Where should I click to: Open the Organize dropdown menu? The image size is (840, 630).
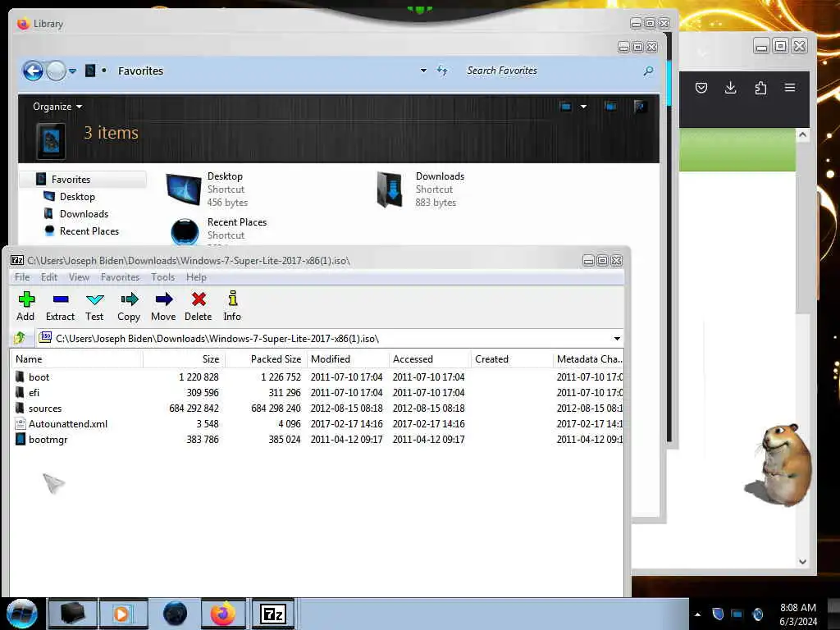(x=57, y=107)
